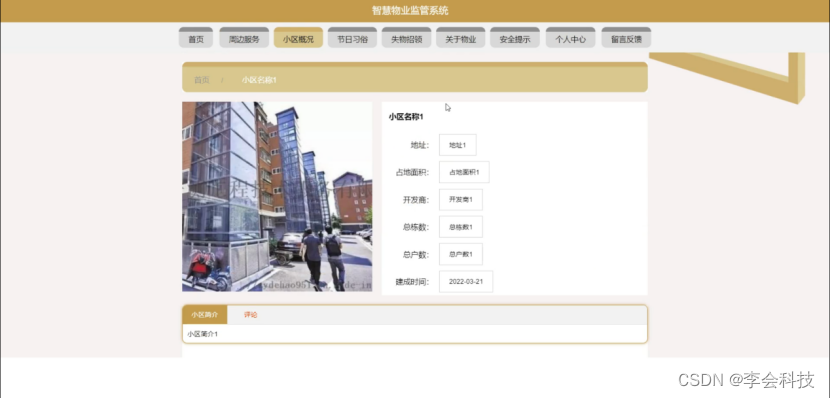Click the 总栋数1 value box
830x398 pixels.
[461, 227]
